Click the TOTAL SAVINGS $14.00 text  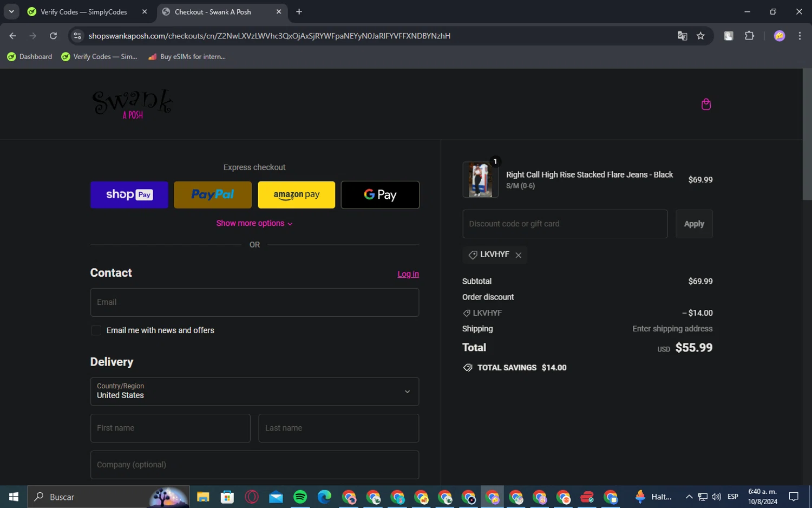(x=522, y=368)
